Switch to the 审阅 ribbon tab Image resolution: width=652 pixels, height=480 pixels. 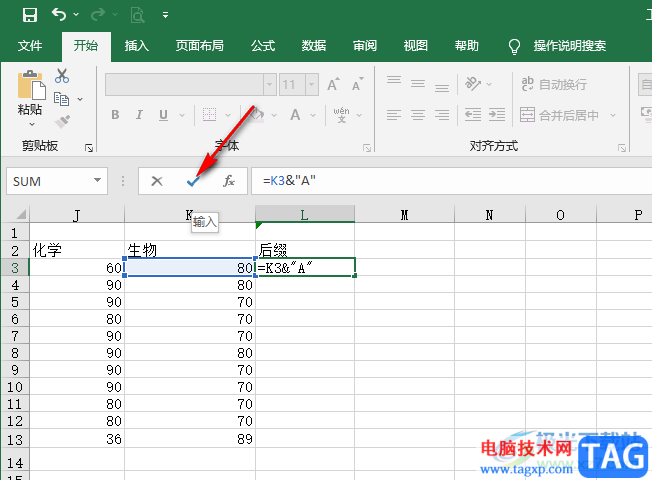(x=365, y=45)
